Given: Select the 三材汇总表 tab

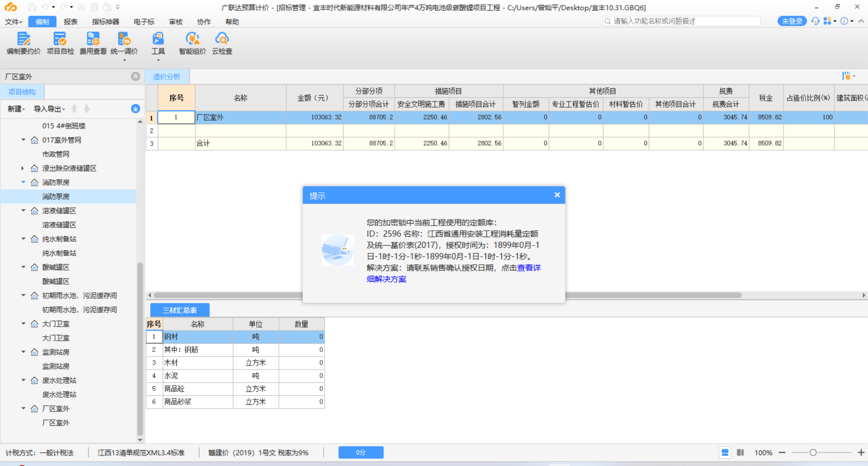Looking at the screenshot, I should click(180, 310).
